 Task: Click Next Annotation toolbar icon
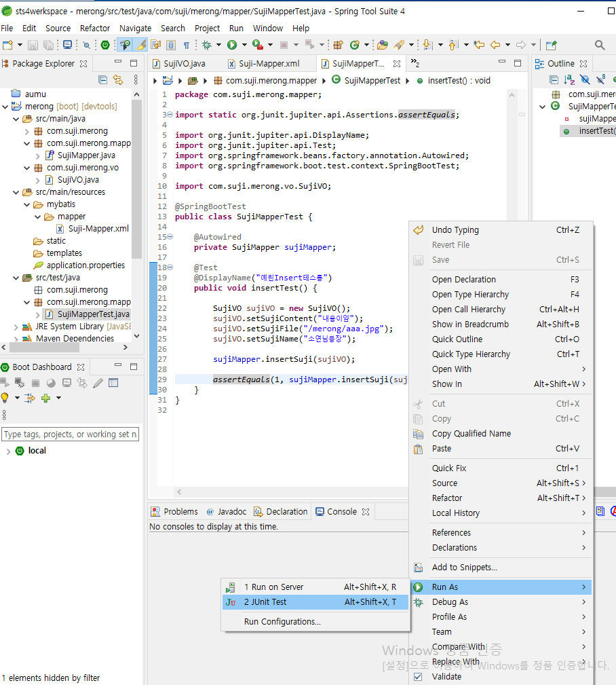pos(428,45)
